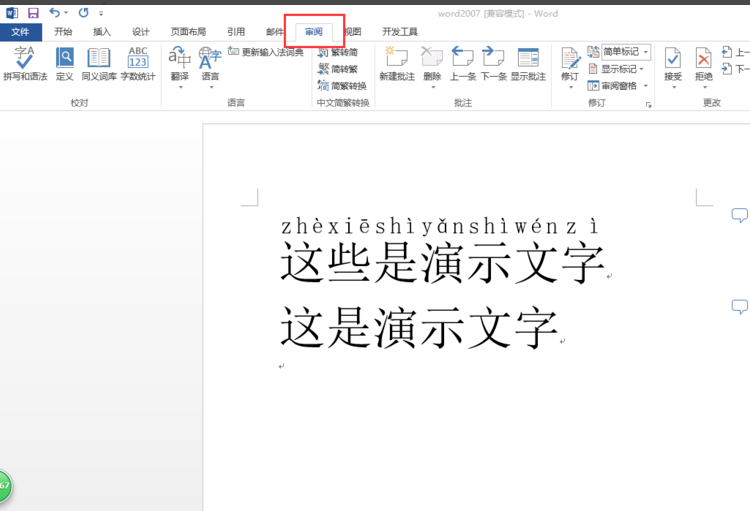Open the 同义词库 thesaurus
This screenshot has width=750, height=511.
pos(99,64)
